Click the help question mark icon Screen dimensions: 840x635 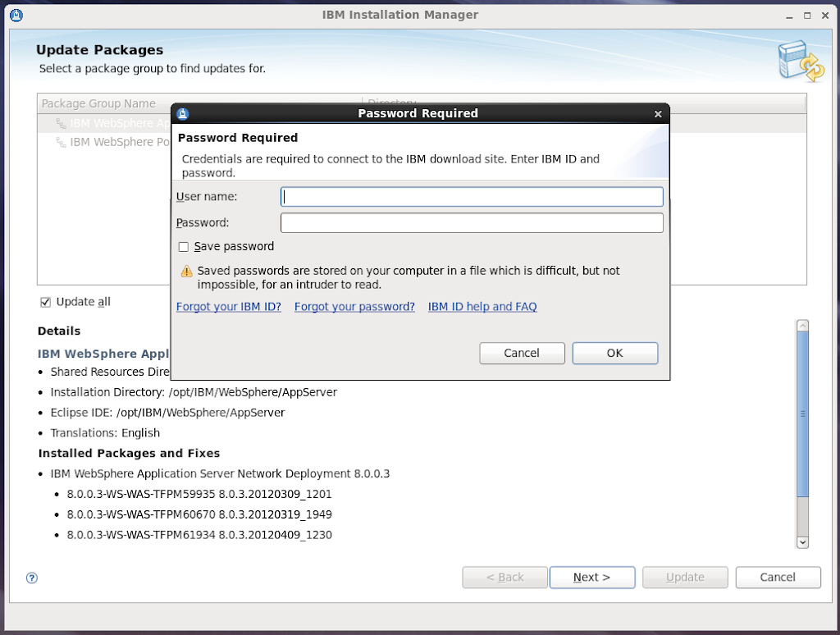[32, 578]
